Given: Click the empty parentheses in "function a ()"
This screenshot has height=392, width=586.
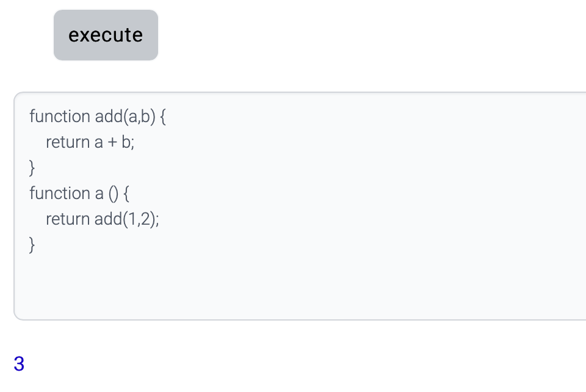Looking at the screenshot, I should (x=114, y=194).
